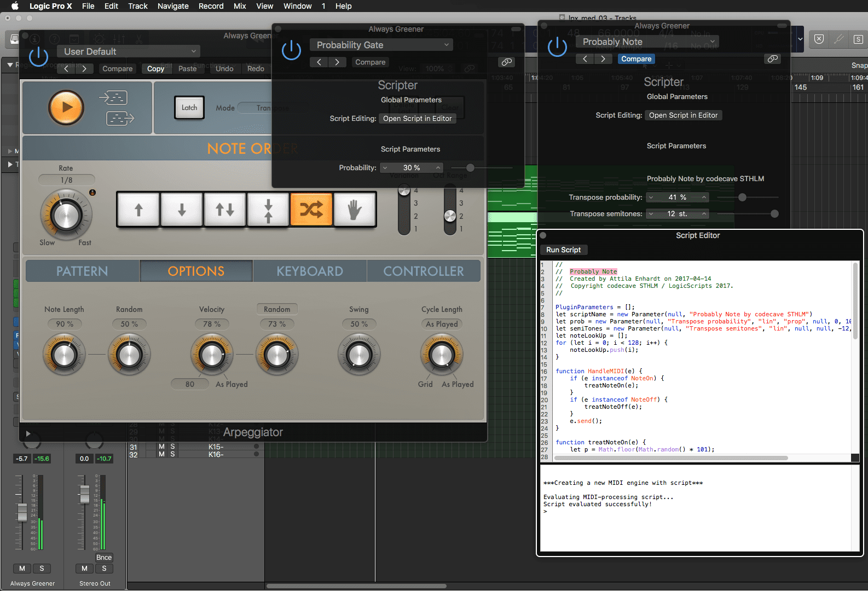Go to next preset in Arpeggiator
Image resolution: width=868 pixels, height=591 pixels.
coord(84,68)
